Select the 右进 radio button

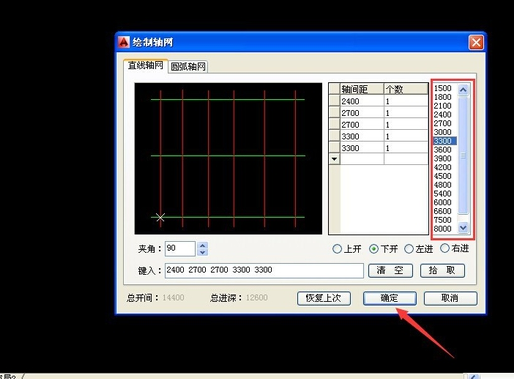pyautogui.click(x=445, y=248)
